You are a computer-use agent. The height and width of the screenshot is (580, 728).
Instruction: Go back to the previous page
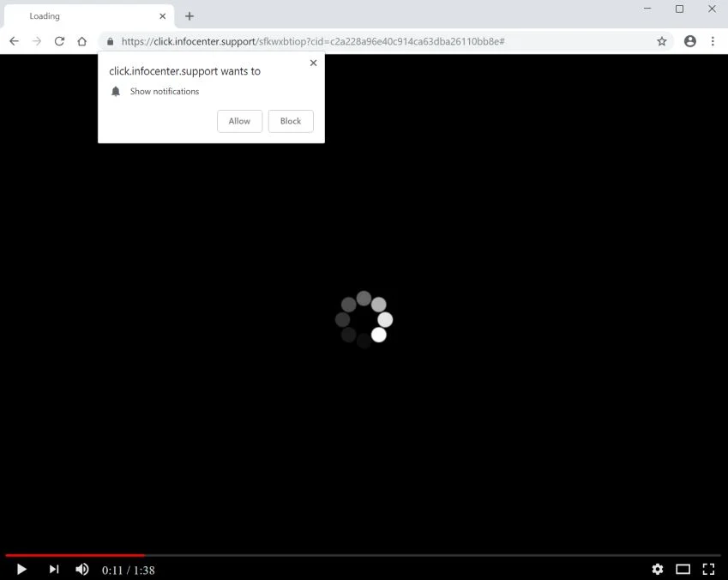[14, 41]
